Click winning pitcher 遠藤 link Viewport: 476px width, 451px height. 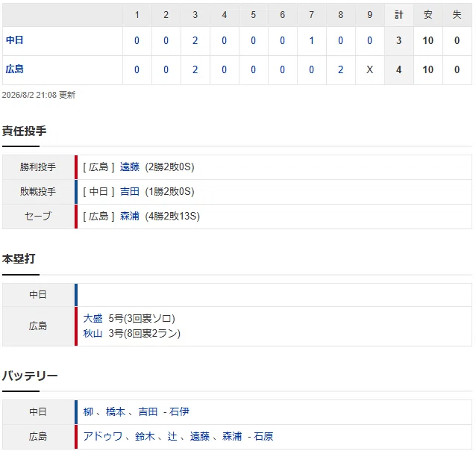click(x=130, y=167)
